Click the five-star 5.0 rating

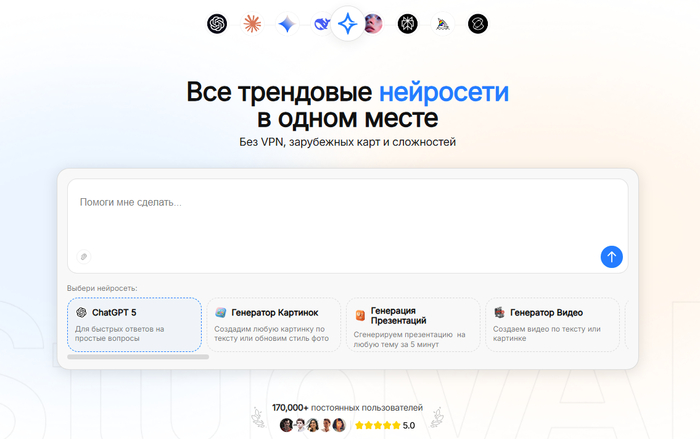coord(386,425)
